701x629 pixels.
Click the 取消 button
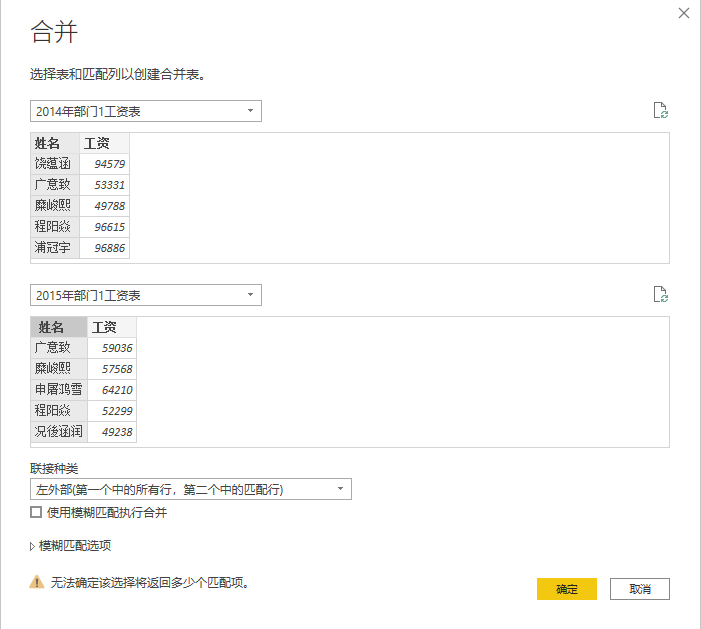coord(639,589)
